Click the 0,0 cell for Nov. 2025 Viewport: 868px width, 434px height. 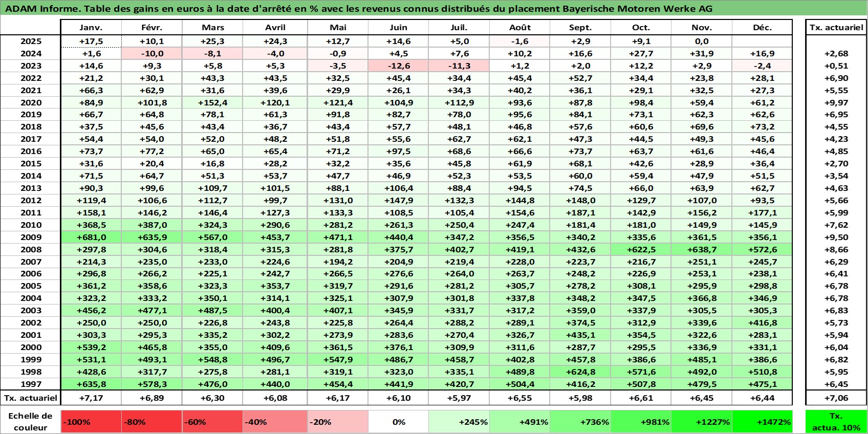pos(702,41)
